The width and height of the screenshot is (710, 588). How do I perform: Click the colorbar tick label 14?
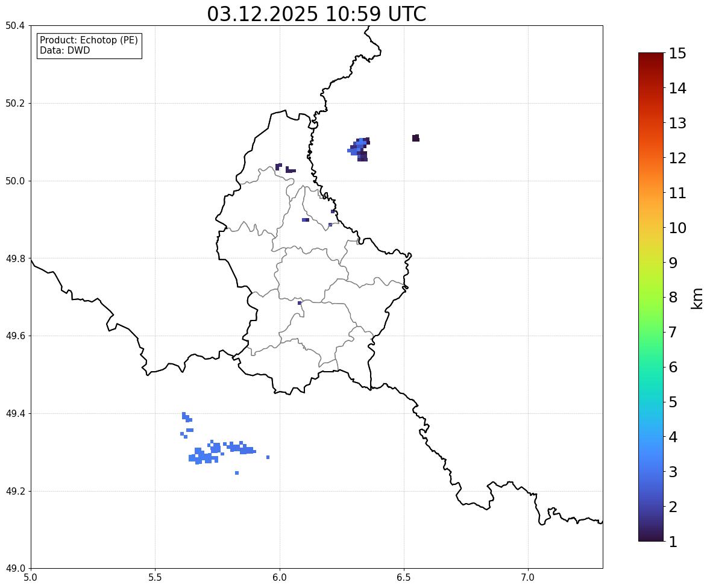point(677,89)
